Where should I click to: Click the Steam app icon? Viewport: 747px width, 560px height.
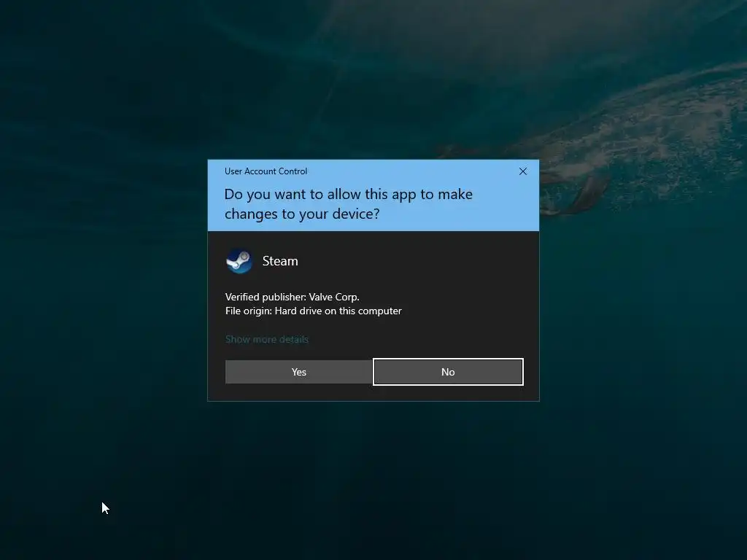coord(239,261)
